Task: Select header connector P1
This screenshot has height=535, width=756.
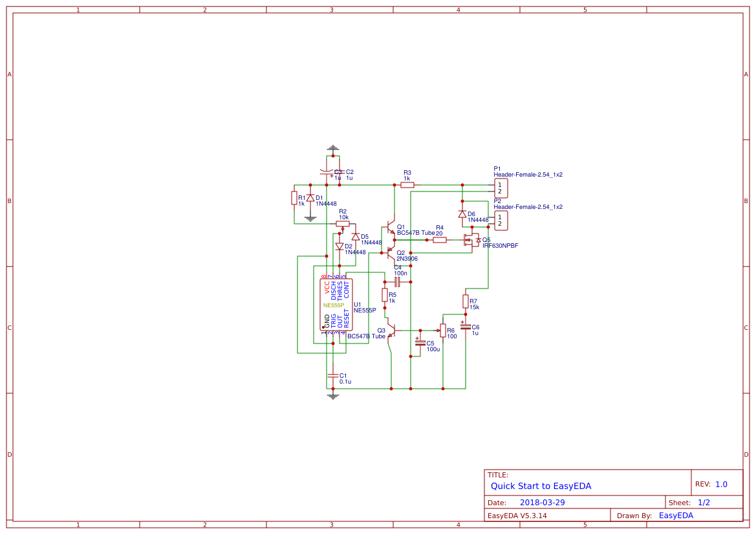Action: pos(501,188)
